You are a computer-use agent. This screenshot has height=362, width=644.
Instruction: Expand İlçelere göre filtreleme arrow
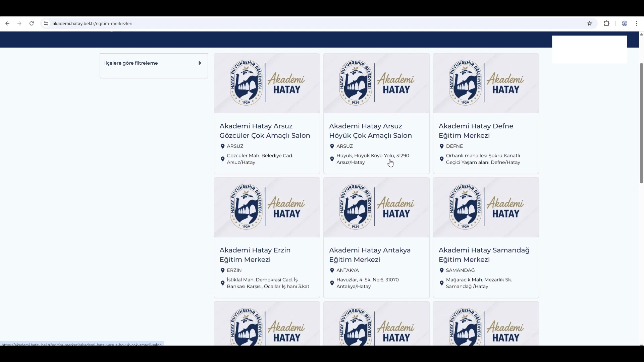tap(200, 63)
